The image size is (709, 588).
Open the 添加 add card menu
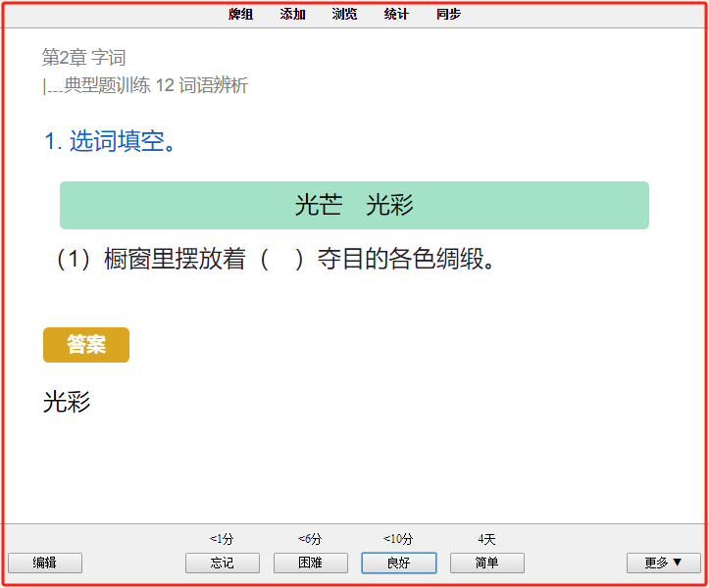[292, 14]
